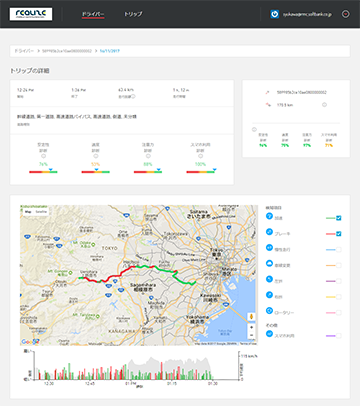
Task: Open the トリップ tab
Action: (x=133, y=14)
